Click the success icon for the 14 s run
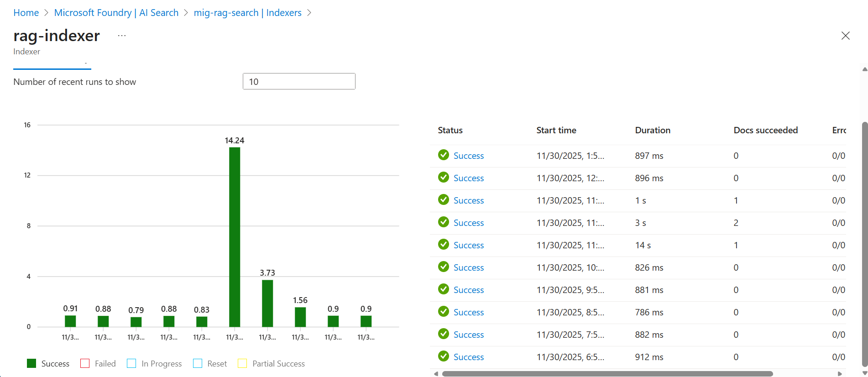Screen dimensions: 868x377 (x=443, y=245)
